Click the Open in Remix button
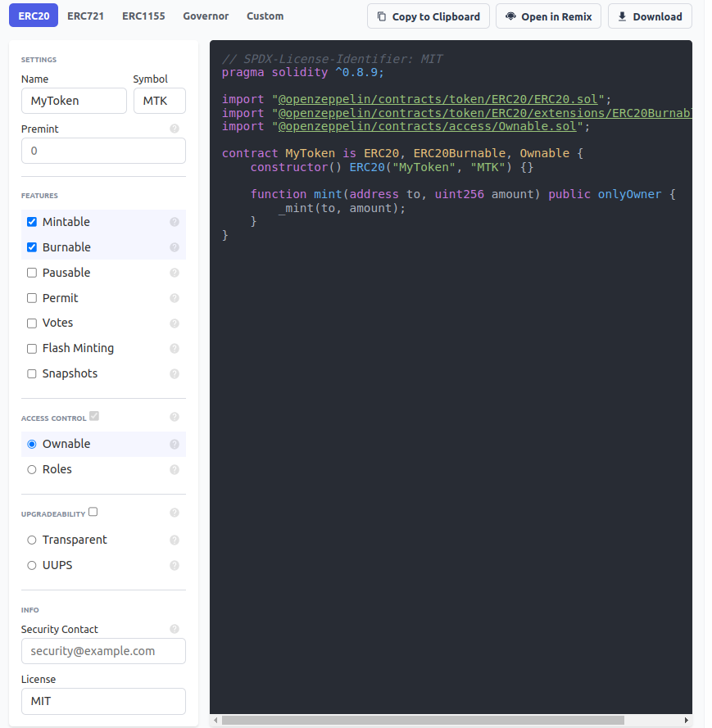 coord(548,16)
